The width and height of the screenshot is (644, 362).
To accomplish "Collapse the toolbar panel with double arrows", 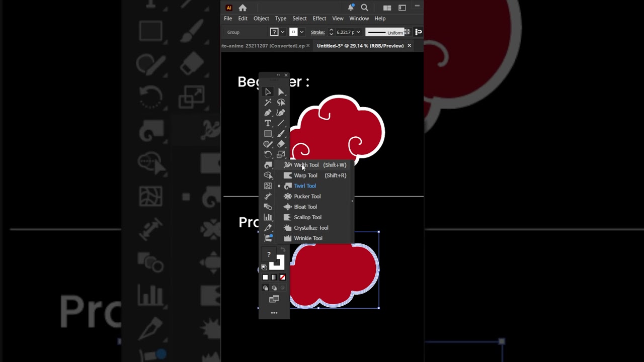I will (278, 75).
